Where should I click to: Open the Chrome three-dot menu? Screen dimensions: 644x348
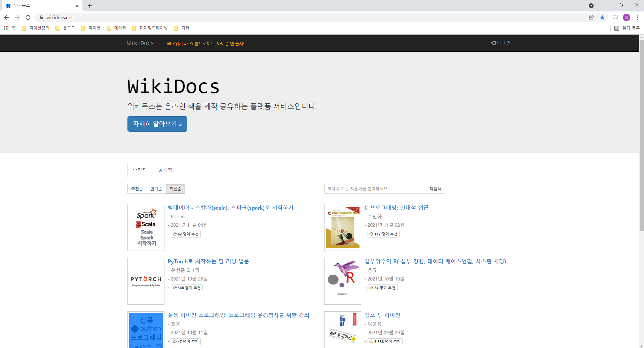(x=637, y=17)
